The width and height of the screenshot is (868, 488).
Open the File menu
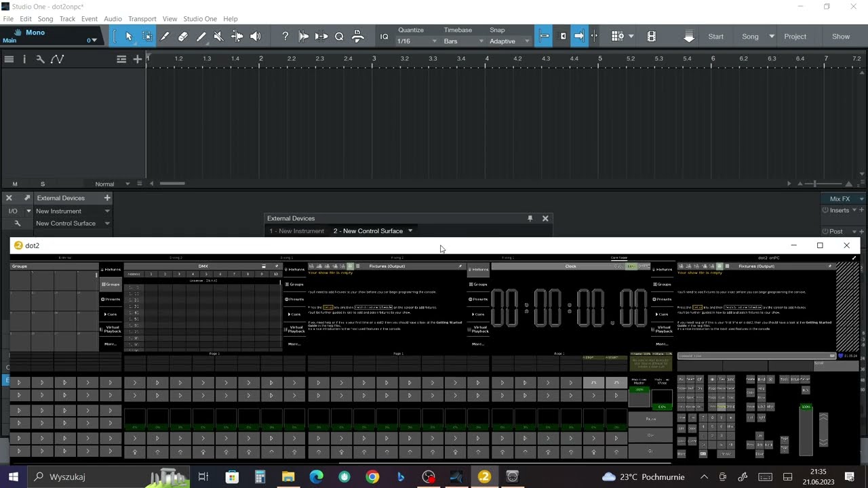tap(8, 19)
